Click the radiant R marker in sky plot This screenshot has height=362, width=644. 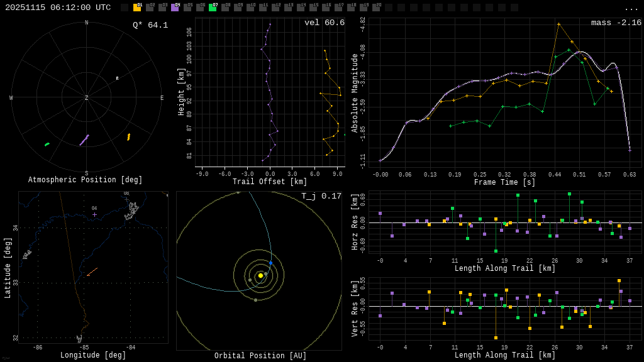tap(117, 79)
